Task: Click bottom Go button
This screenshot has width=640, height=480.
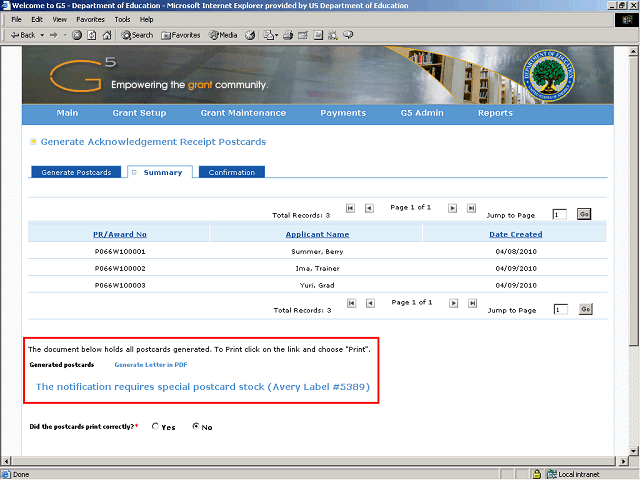Action: [586, 309]
